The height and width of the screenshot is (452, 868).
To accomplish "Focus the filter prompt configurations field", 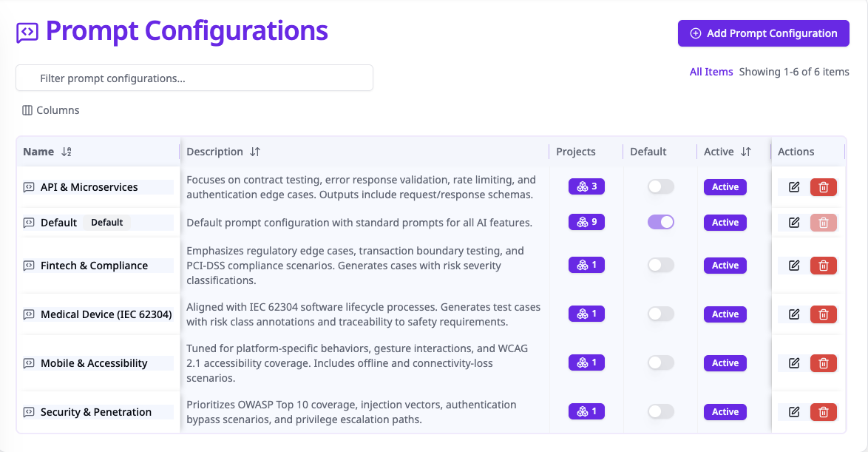I will coord(194,78).
